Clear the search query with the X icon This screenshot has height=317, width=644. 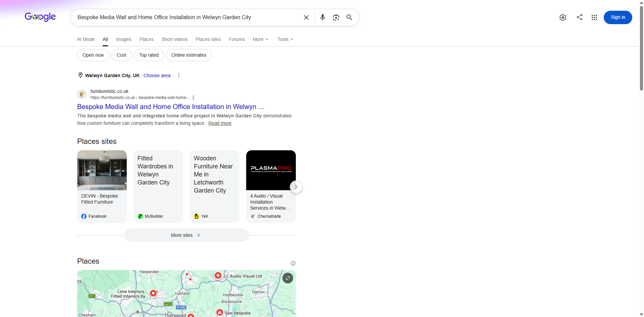(306, 17)
